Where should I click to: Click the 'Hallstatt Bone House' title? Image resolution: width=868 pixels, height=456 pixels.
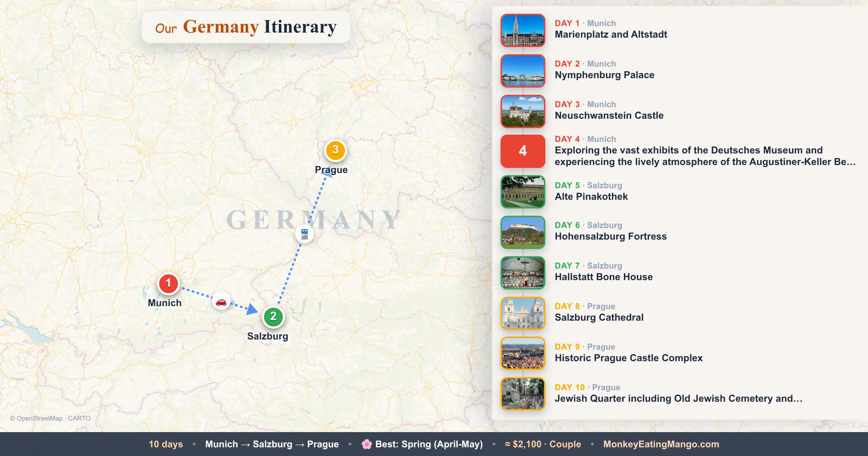(604, 277)
